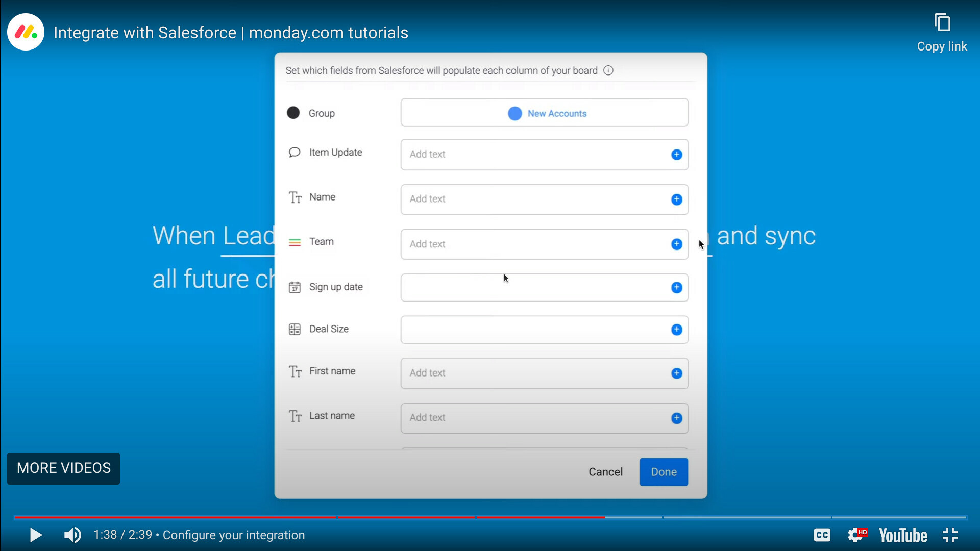Add a field to Name with plus

pos(676,199)
